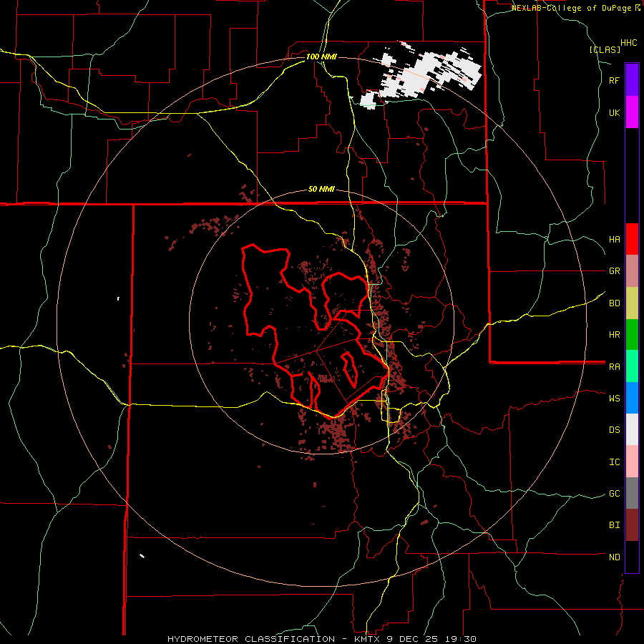
Task: Click the 'HA' legend label
Action: point(614,240)
